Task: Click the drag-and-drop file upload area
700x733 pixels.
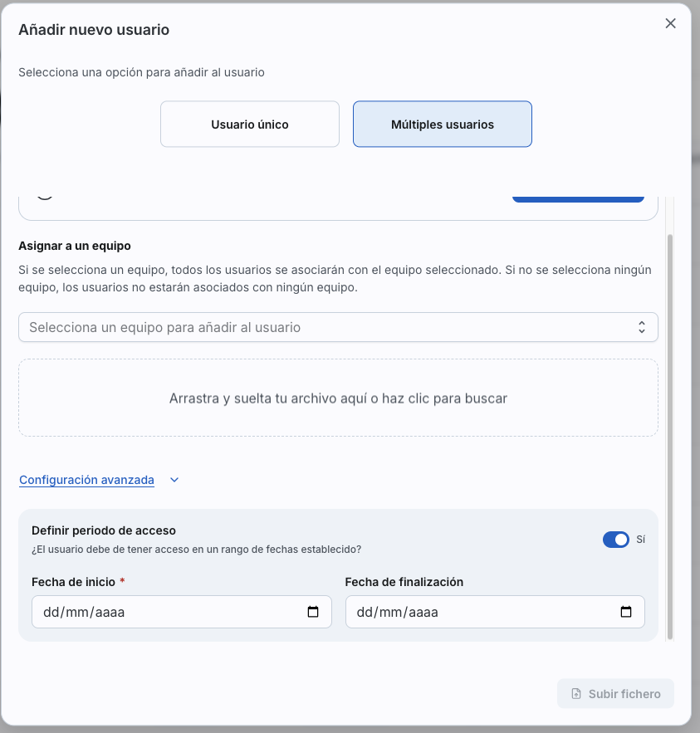Action: click(x=338, y=398)
